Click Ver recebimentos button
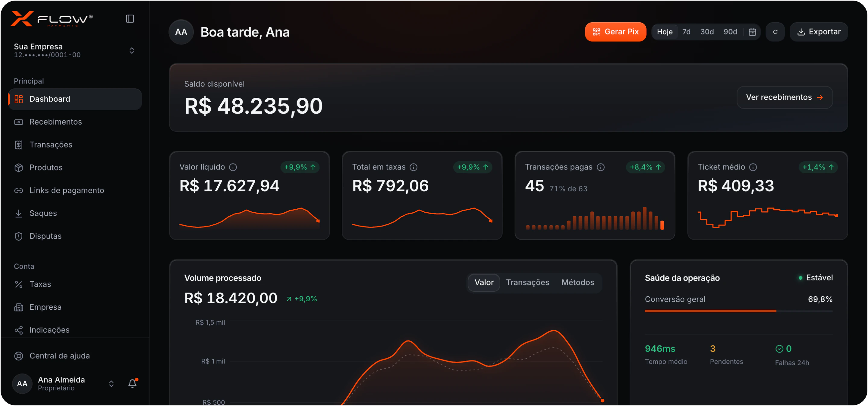This screenshot has height=406, width=868. pyautogui.click(x=785, y=97)
